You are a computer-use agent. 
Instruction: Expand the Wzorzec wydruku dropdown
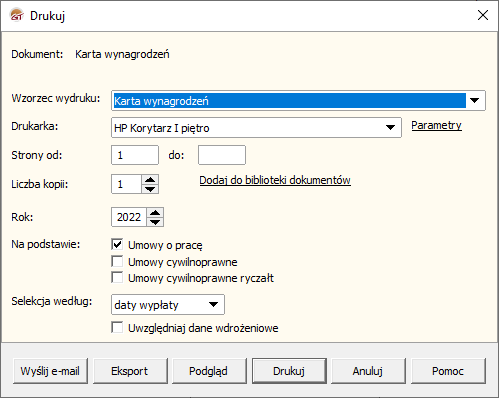tap(475, 100)
